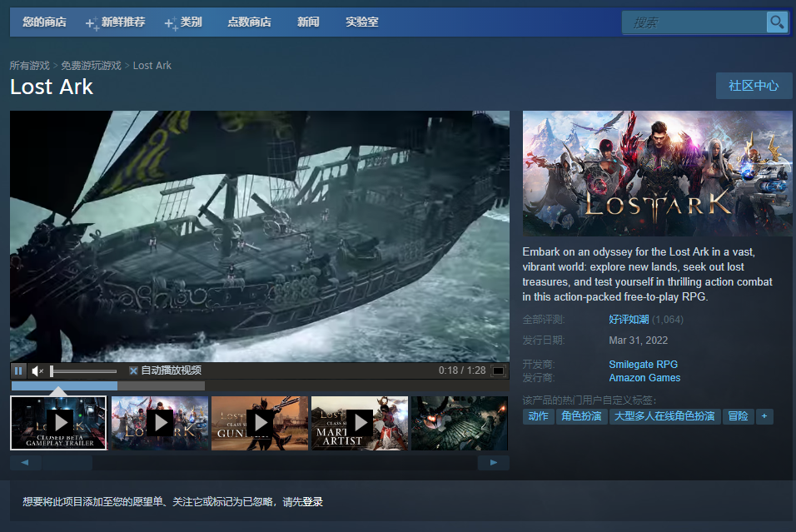
Task: Go to 点数商店 tab
Action: [249, 22]
